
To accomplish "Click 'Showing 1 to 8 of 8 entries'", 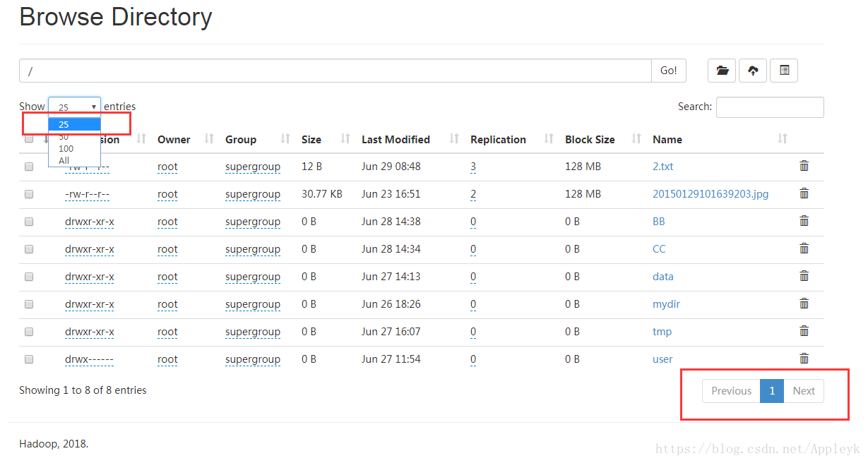I will [83, 390].
